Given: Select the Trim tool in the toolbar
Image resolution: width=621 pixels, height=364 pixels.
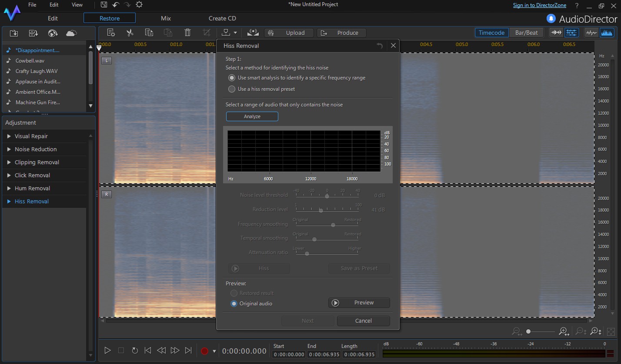Looking at the screenshot, I should 207,33.
